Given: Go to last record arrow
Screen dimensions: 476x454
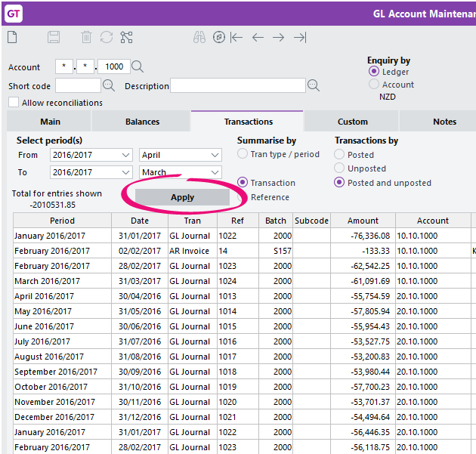Looking at the screenshot, I should tap(300, 37).
